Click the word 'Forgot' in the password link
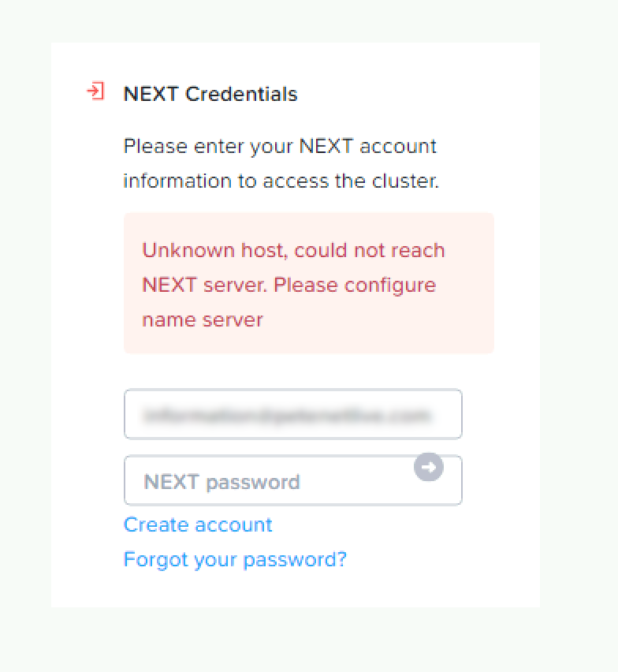The height and width of the screenshot is (672, 618). coord(151,560)
